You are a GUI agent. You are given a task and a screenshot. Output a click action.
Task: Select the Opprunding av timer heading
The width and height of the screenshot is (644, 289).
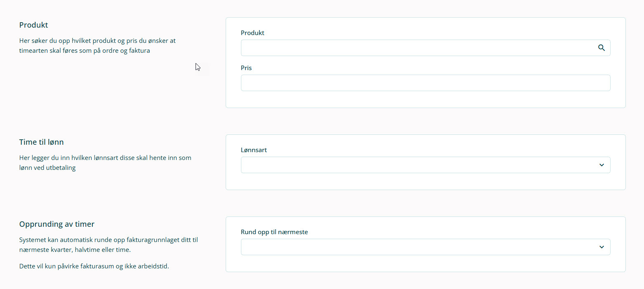[x=57, y=224]
